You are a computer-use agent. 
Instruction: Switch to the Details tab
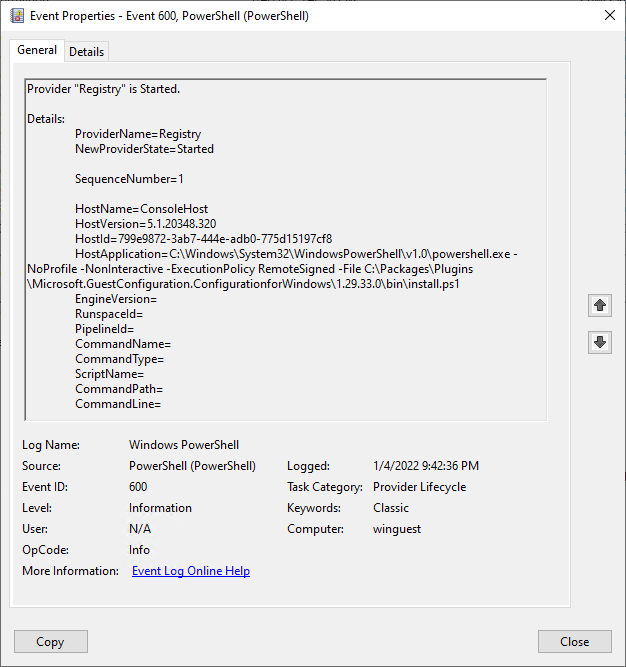(x=86, y=52)
